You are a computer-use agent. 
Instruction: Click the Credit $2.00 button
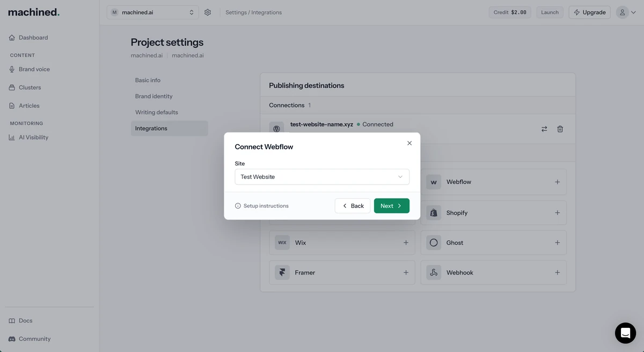click(x=510, y=12)
